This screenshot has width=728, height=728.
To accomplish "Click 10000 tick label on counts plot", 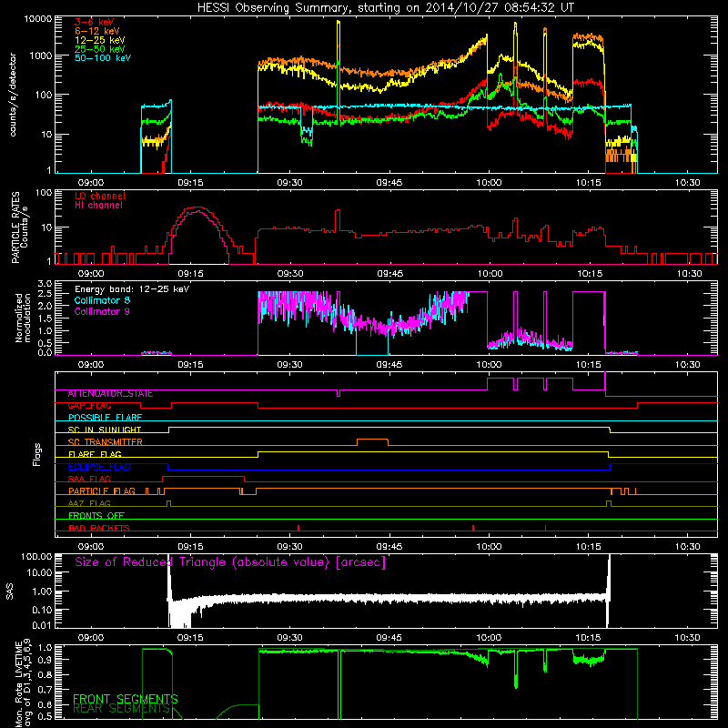I will 38,19.
